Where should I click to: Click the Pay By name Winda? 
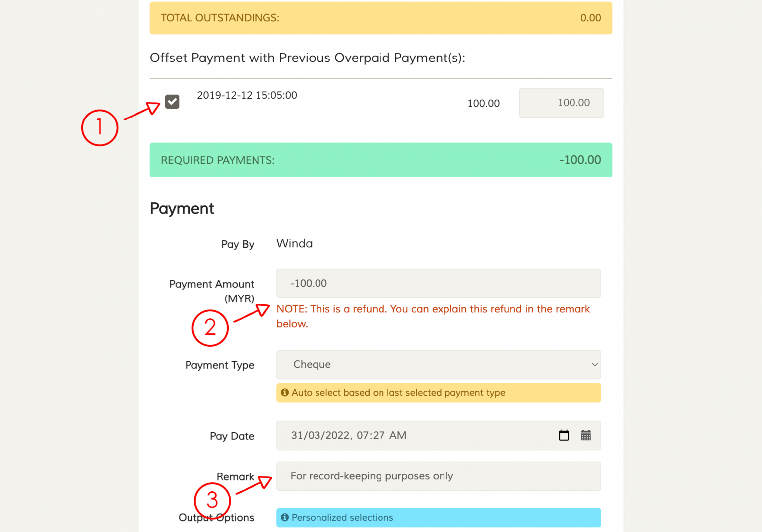(x=294, y=243)
